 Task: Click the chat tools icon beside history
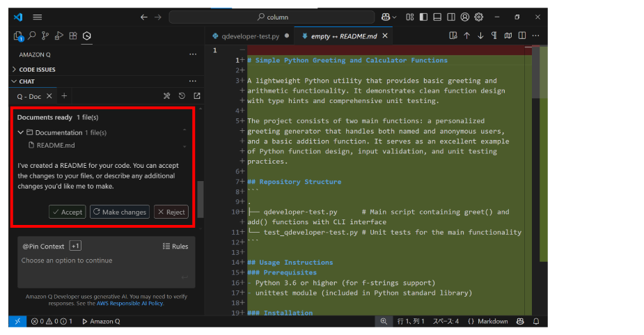[x=167, y=96]
